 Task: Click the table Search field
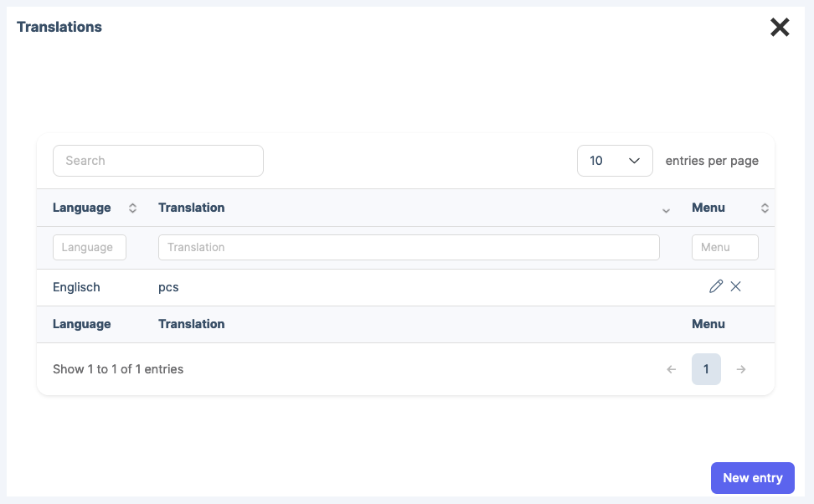[x=158, y=161]
